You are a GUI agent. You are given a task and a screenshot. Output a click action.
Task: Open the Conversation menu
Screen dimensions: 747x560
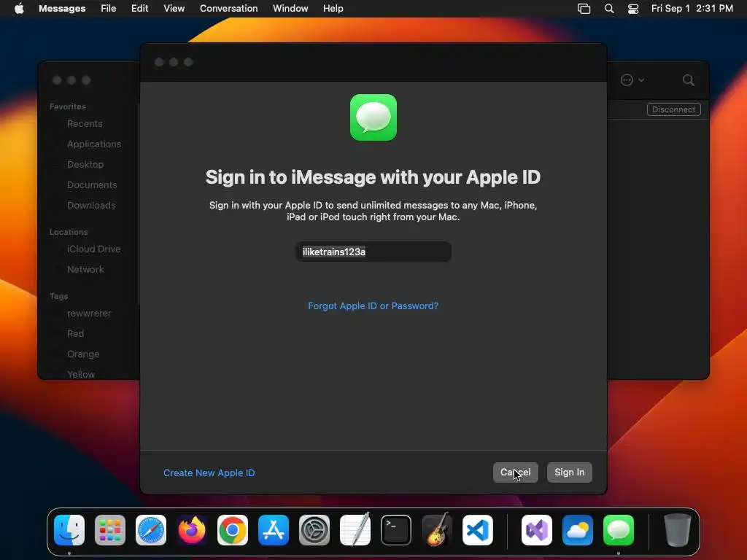point(228,8)
